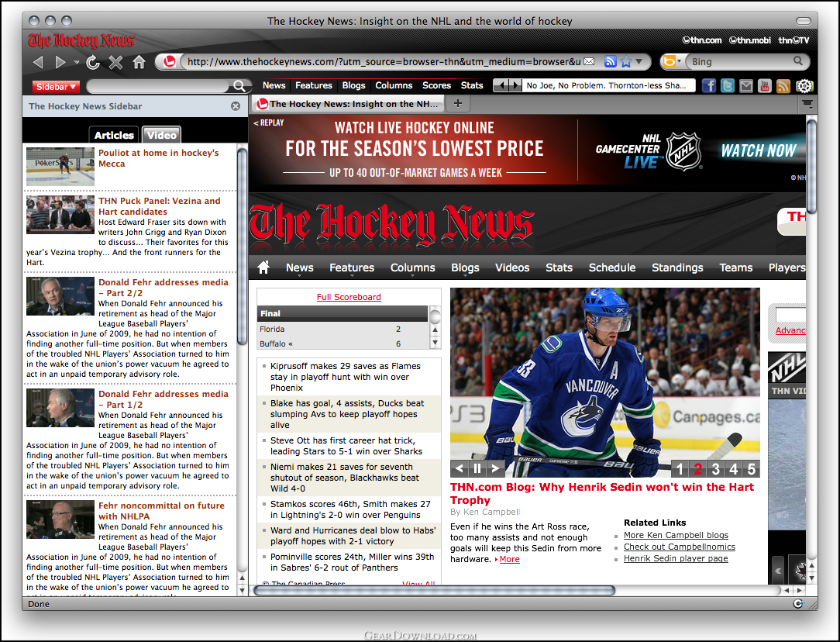Open the home page via house icon

(139, 62)
